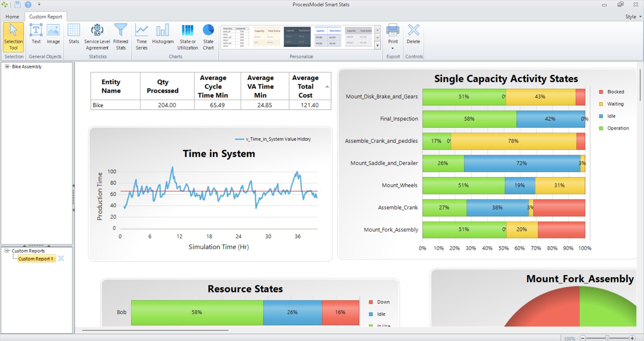Select the 24.85 VA time cell

265,105
